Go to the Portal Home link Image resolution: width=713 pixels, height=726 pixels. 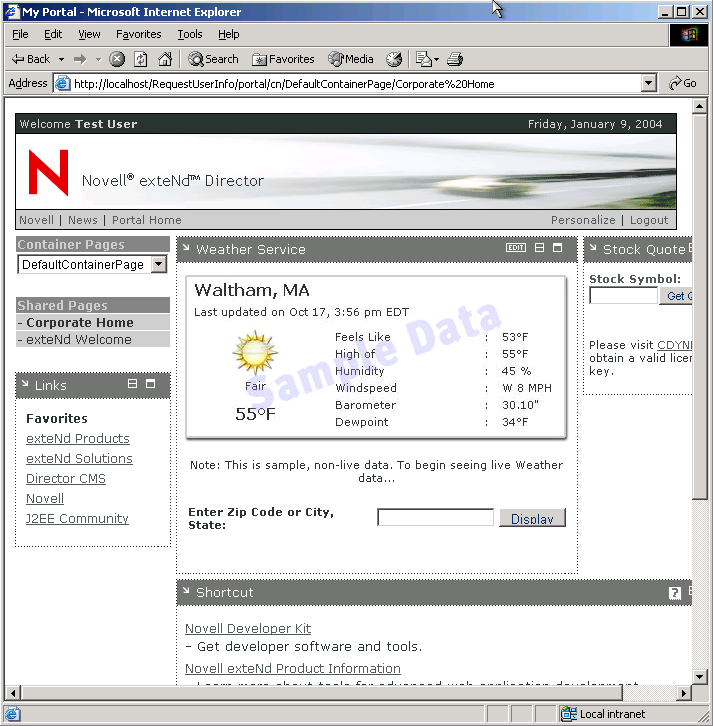[x=147, y=220]
